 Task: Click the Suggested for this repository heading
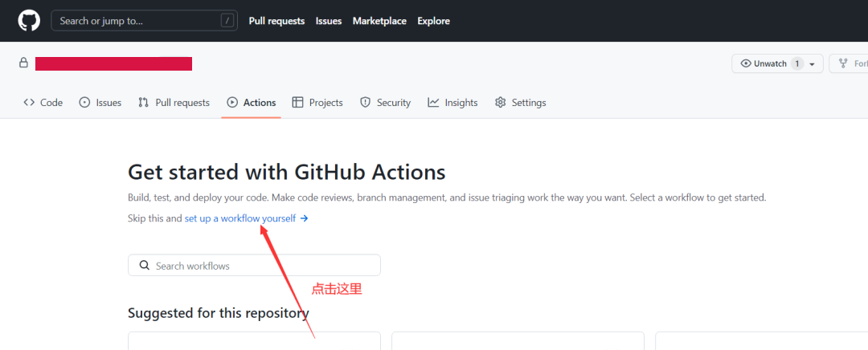coord(218,313)
